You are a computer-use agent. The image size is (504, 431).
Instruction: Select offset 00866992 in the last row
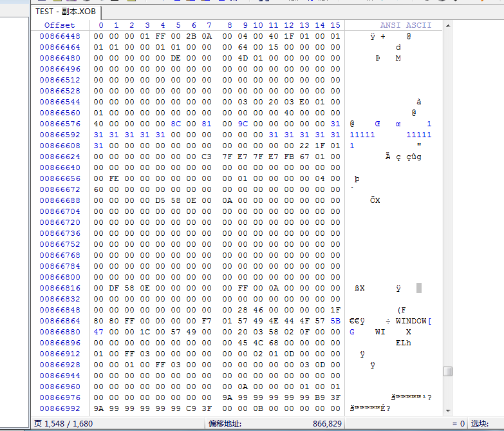click(60, 408)
